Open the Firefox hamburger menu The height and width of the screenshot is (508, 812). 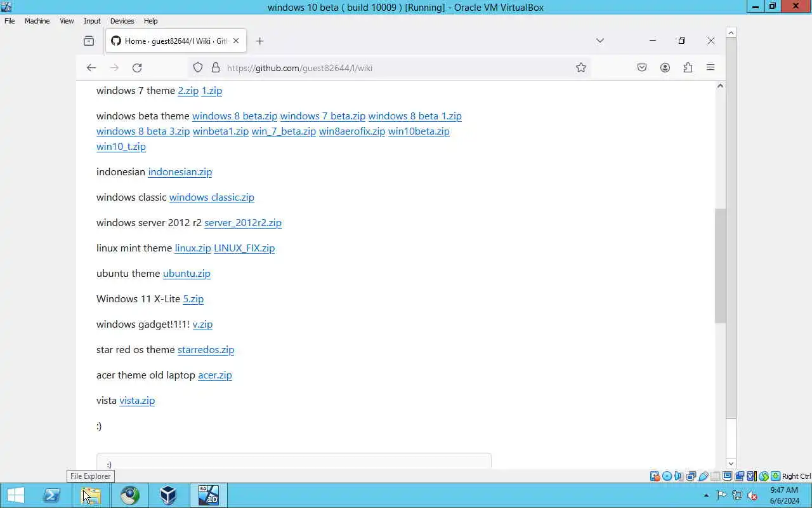710,67
